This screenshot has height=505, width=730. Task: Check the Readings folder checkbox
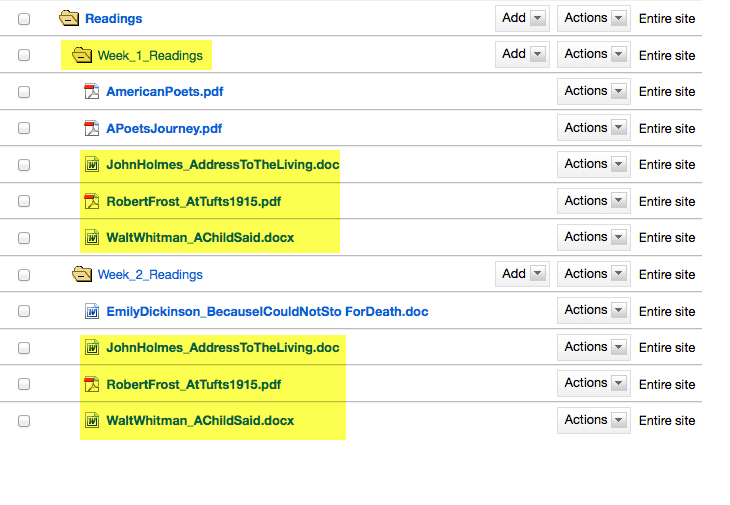pos(24,19)
